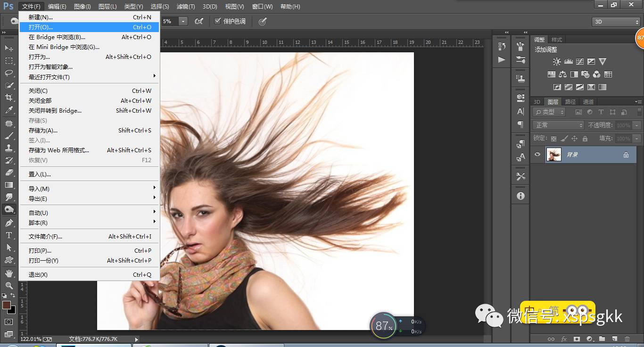Toggle lock image pixels brush icon
The image size is (644, 347).
[564, 139]
